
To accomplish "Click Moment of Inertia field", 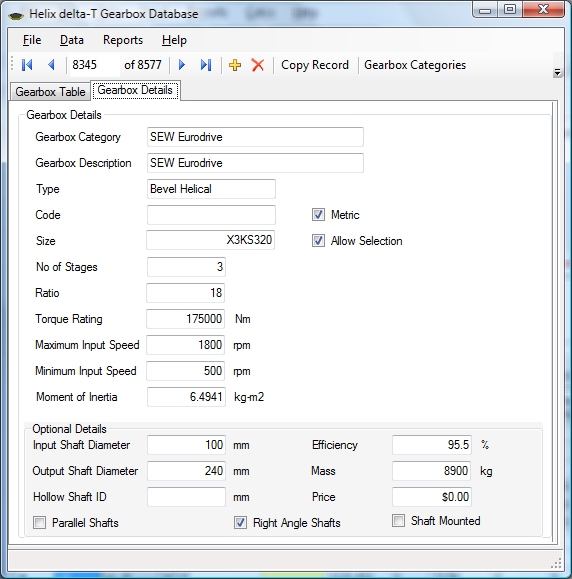I will (x=186, y=397).
